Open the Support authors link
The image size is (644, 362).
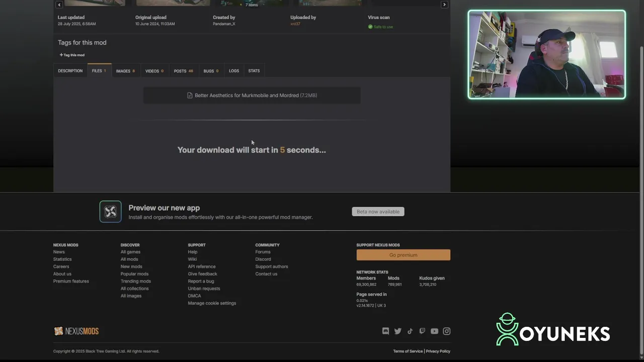click(272, 266)
